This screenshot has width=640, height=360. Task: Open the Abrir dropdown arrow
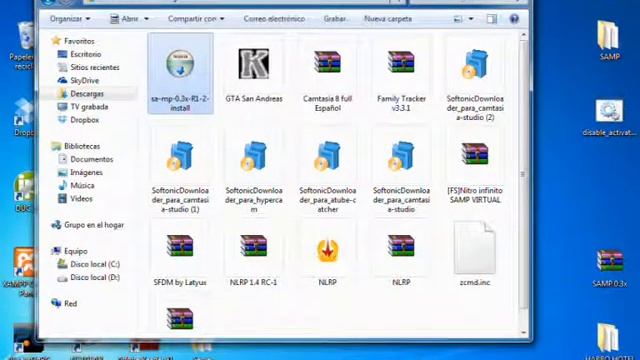click(146, 19)
